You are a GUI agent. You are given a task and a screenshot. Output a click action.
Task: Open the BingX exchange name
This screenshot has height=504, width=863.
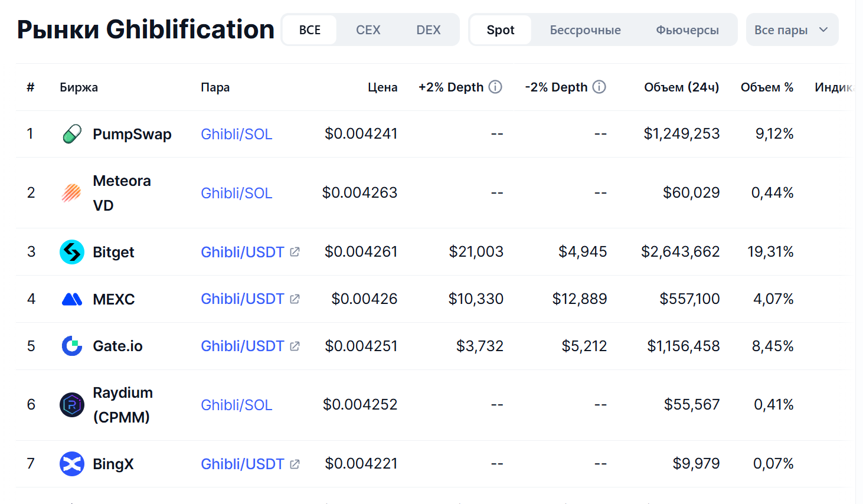[x=113, y=464]
